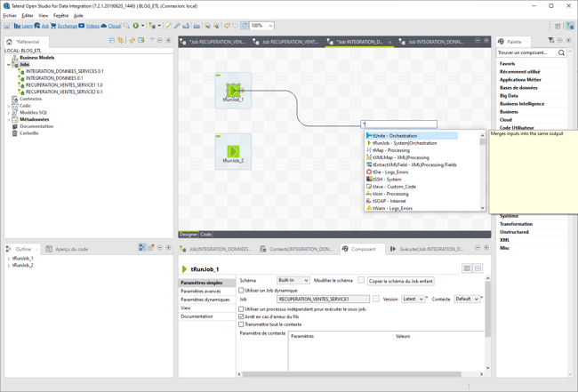This screenshot has width=578, height=392.
Task: Choose tUnite - Orchestration from suggestion list
Action: coord(412,136)
